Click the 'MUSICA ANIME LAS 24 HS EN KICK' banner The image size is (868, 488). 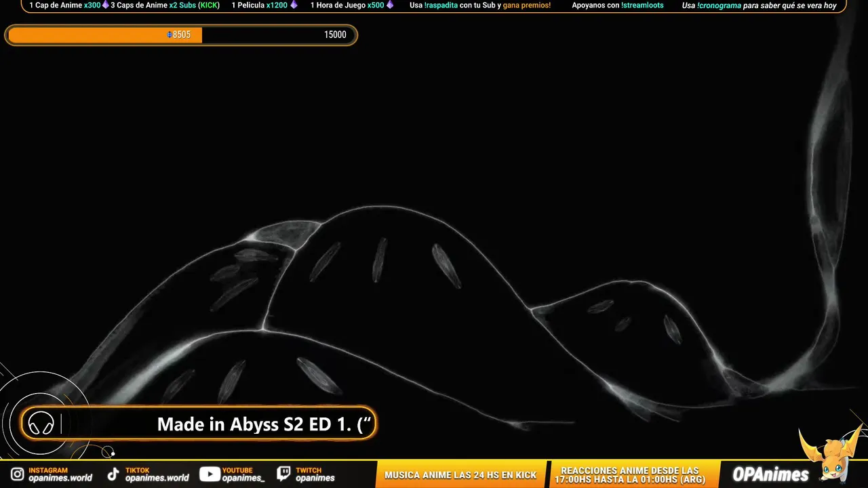point(460,475)
